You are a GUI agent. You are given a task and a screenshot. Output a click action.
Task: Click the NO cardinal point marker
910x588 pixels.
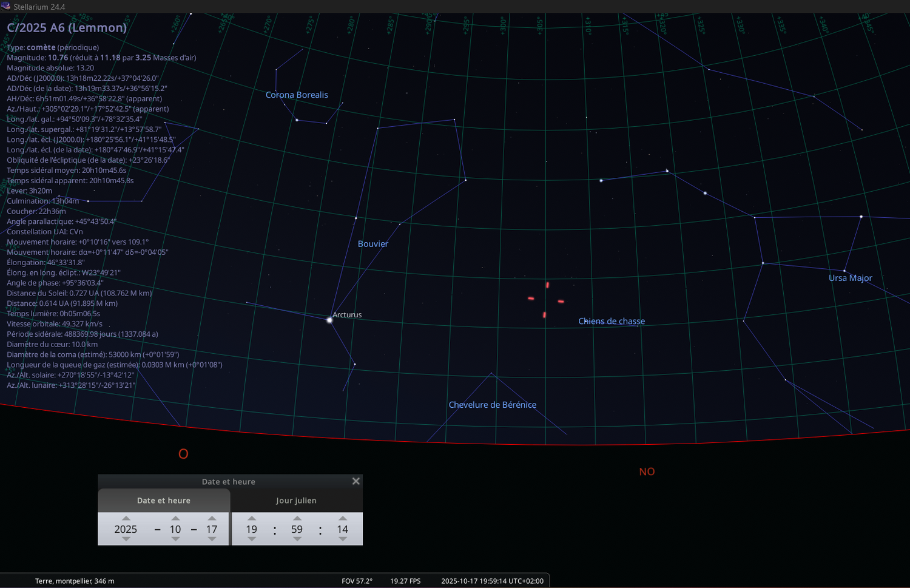point(647,471)
